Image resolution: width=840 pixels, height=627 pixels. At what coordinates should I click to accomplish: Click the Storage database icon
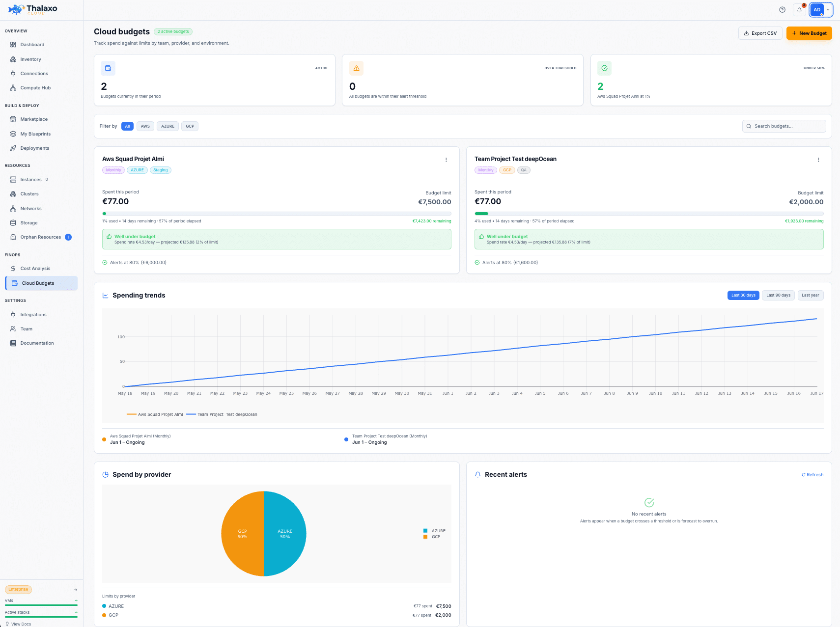[x=13, y=223]
